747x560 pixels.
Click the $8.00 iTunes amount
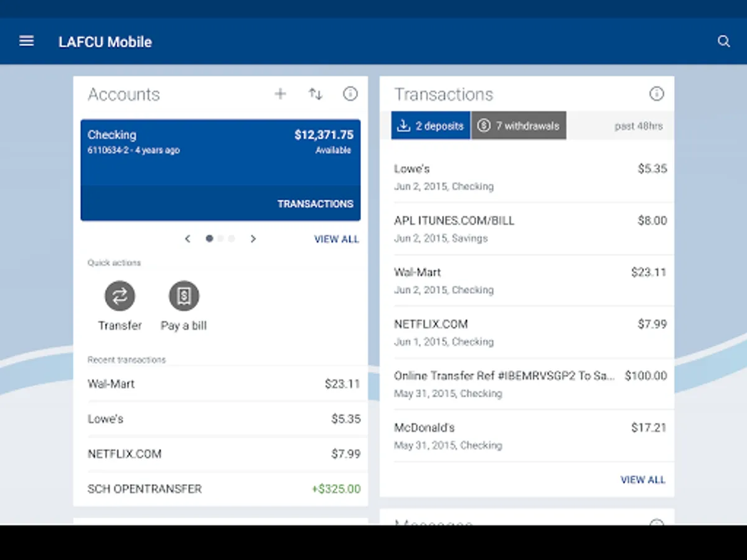click(652, 220)
